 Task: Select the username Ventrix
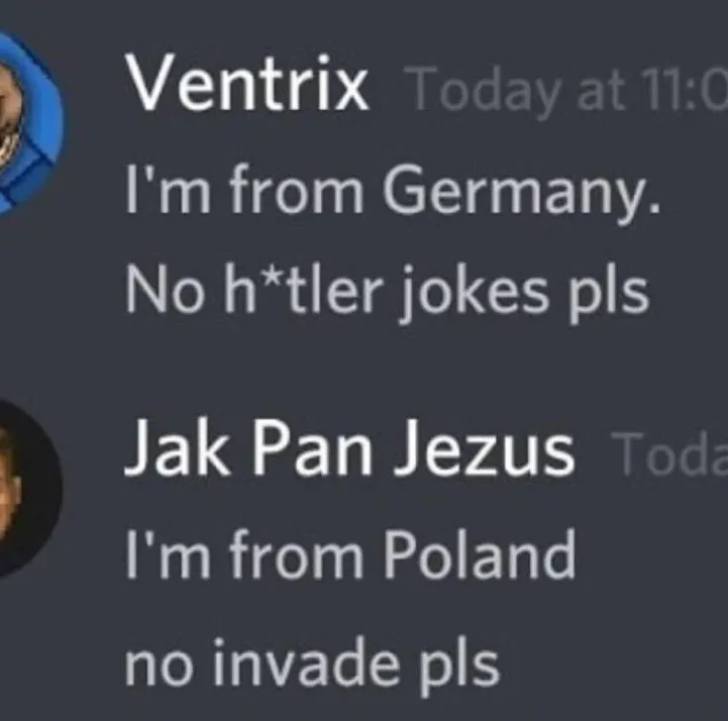coord(248,83)
